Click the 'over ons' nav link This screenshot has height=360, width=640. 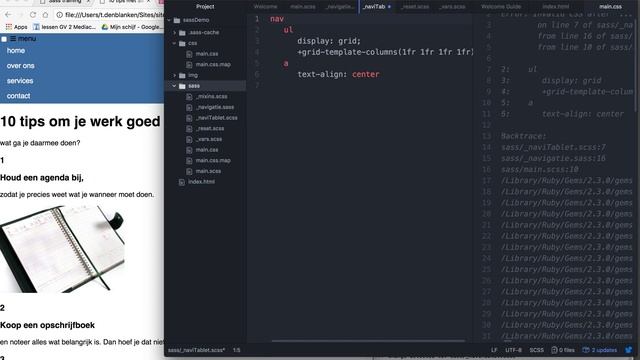click(x=20, y=66)
